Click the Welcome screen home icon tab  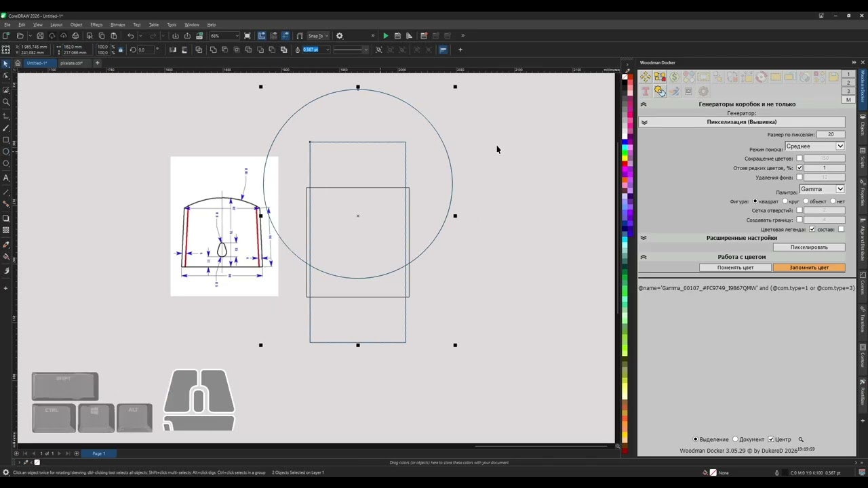[x=18, y=63]
